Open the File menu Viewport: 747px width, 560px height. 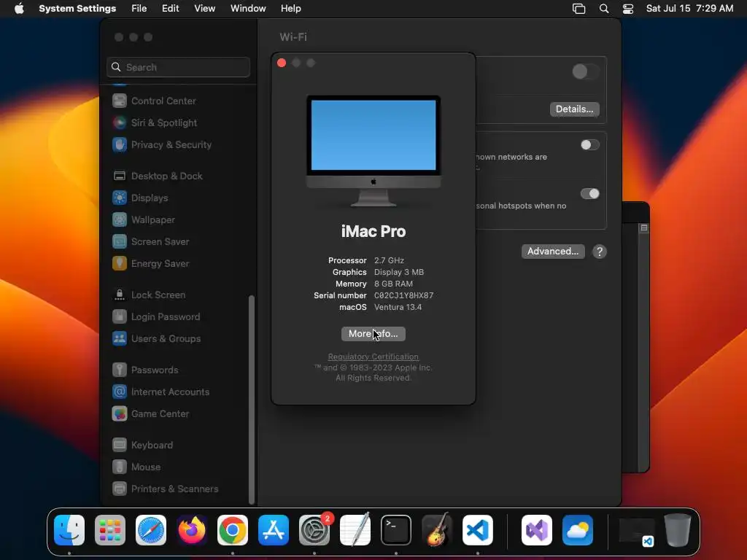[x=139, y=9]
